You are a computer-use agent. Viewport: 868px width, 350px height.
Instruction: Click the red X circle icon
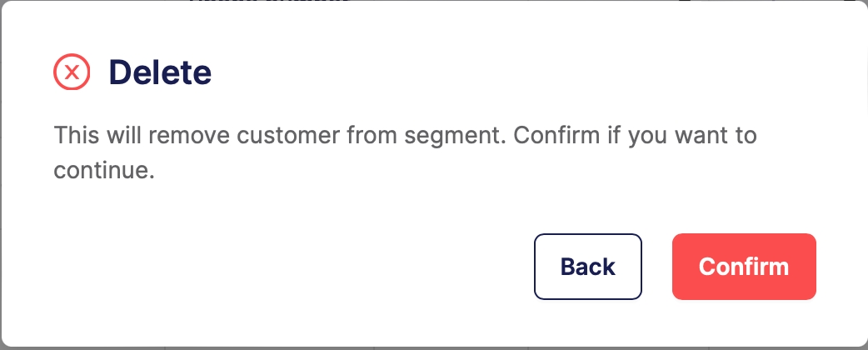click(72, 73)
